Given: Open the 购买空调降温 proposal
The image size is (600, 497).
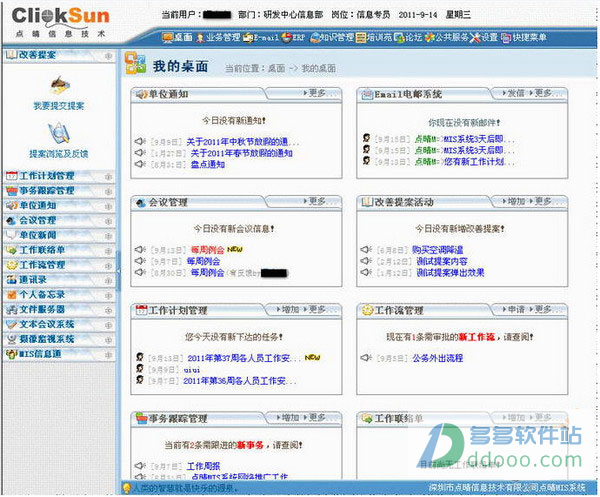Looking at the screenshot, I should click(438, 250).
